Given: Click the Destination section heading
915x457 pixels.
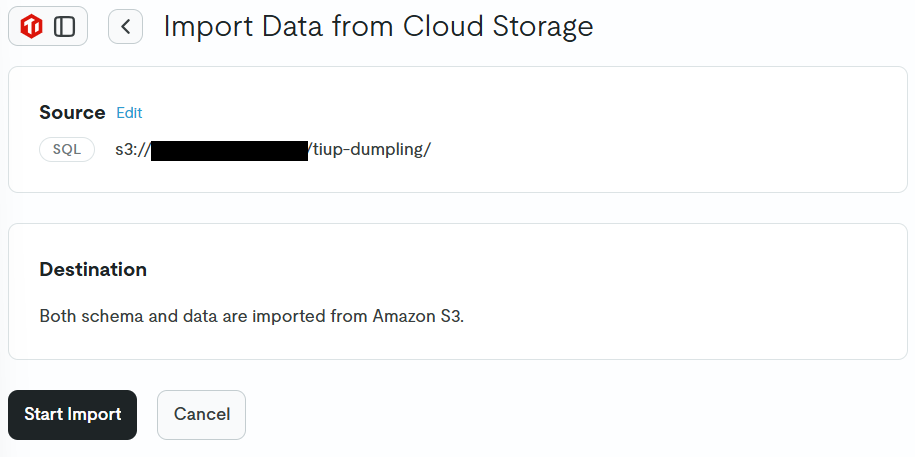Looking at the screenshot, I should point(93,270).
